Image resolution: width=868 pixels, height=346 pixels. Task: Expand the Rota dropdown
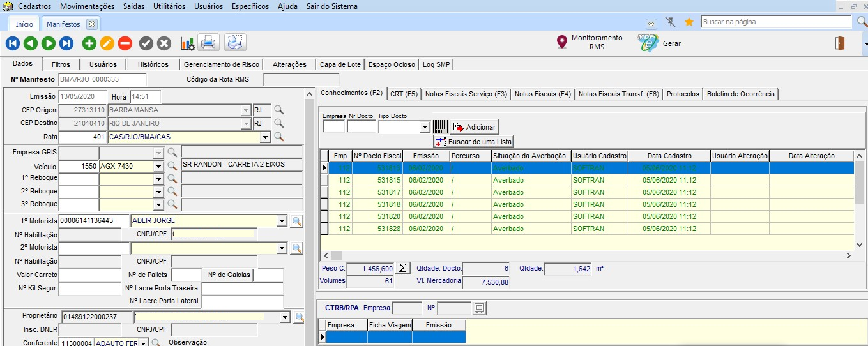tap(265, 137)
